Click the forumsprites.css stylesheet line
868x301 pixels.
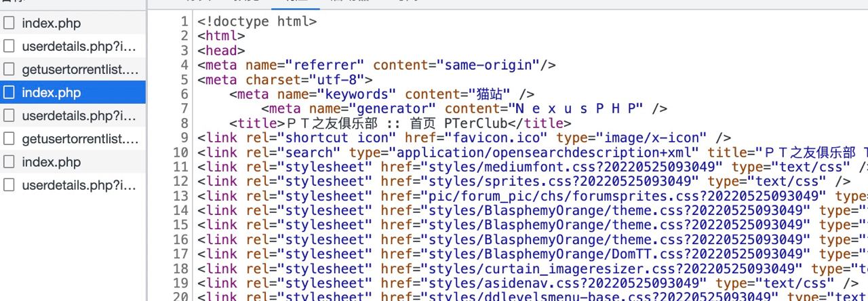pyautogui.click(x=532, y=196)
